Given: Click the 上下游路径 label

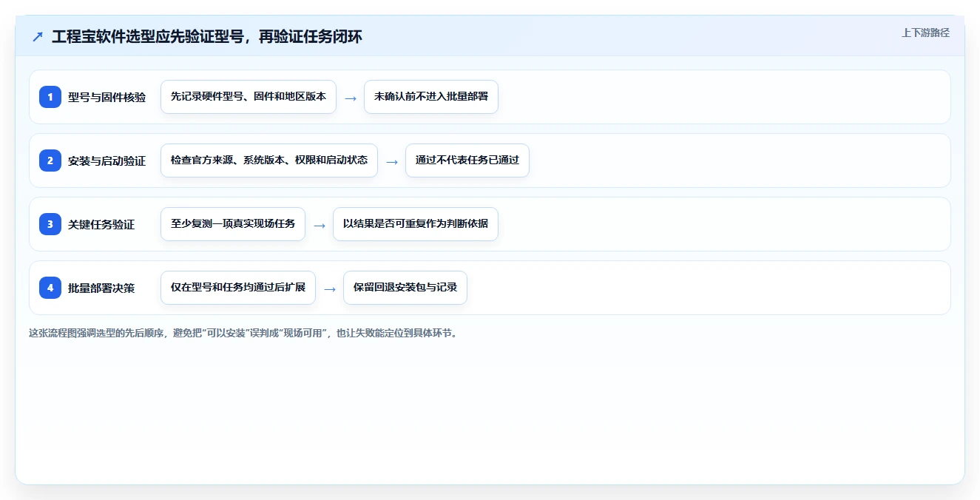Looking at the screenshot, I should tap(925, 33).
